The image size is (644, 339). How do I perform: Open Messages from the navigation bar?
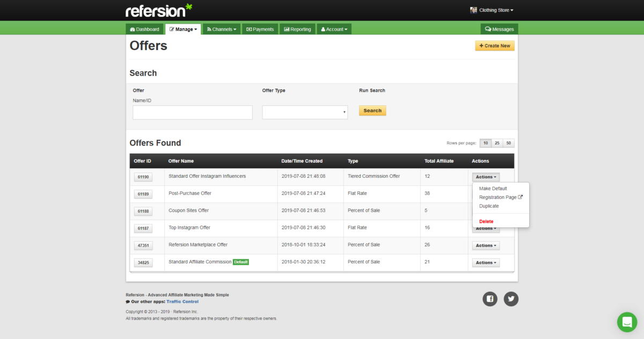[x=499, y=28]
